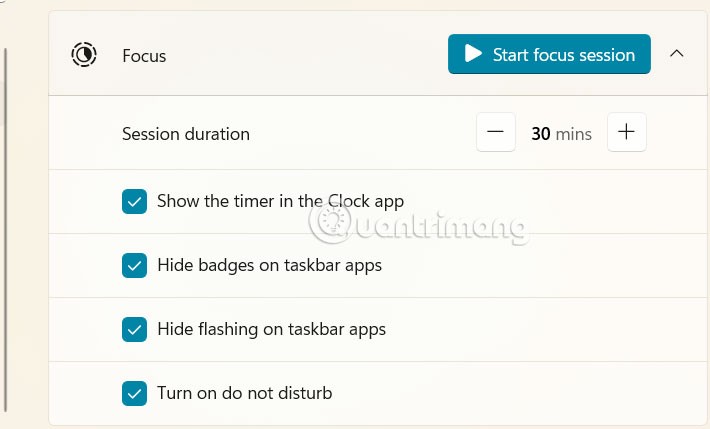Click the blank area of the Focus header row

click(308, 54)
